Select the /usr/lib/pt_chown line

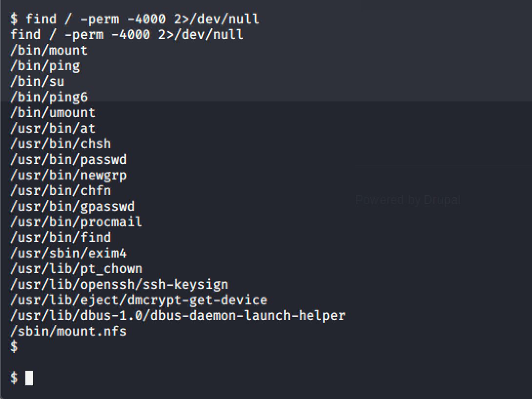click(76, 269)
